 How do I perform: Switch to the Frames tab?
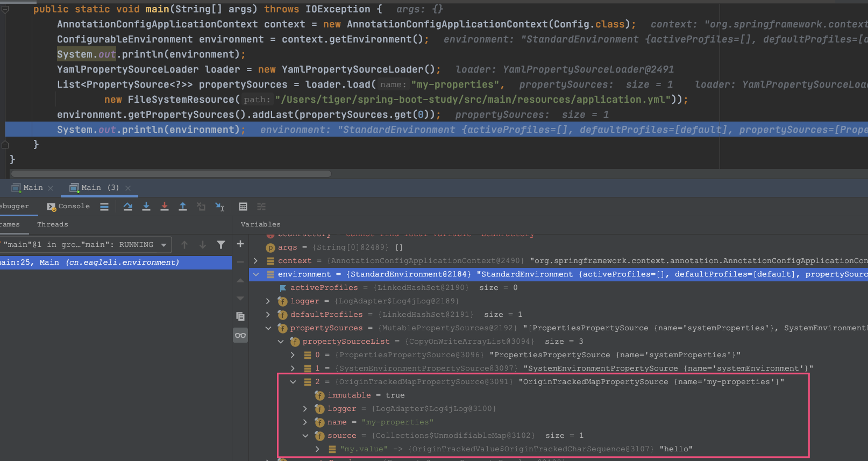pyautogui.click(x=10, y=224)
